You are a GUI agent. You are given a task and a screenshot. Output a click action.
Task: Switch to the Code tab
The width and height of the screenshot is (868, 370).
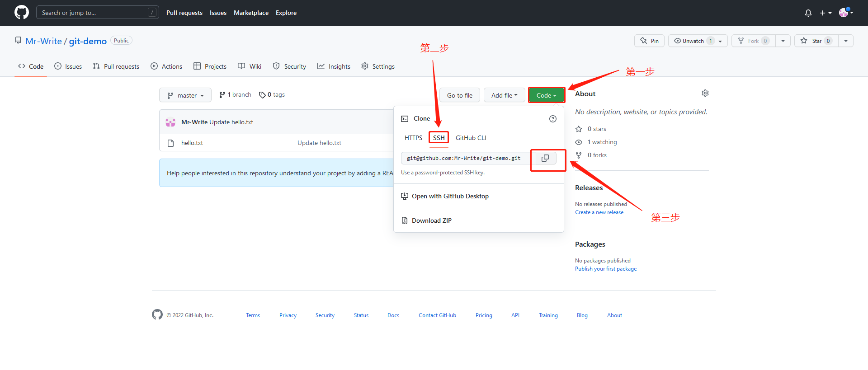[31, 66]
